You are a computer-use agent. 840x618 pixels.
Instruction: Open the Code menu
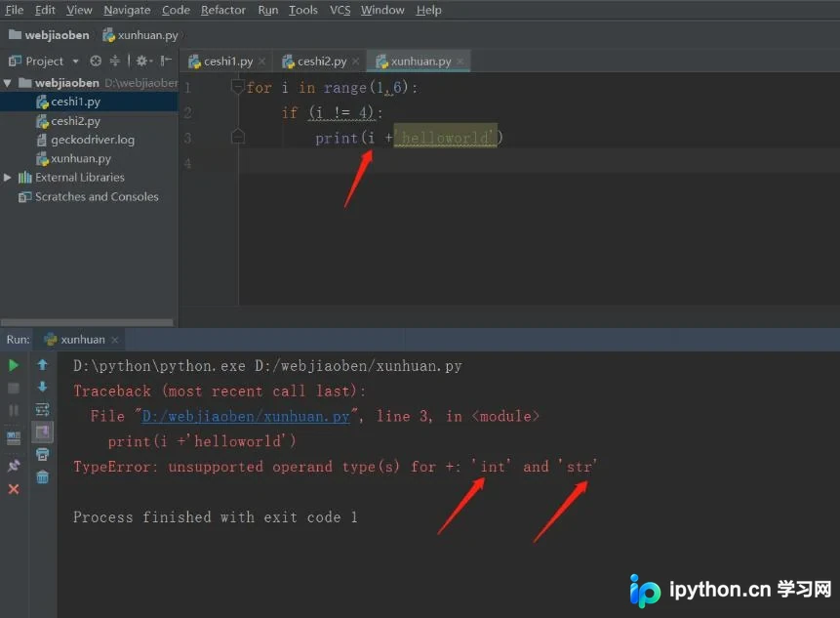click(176, 10)
